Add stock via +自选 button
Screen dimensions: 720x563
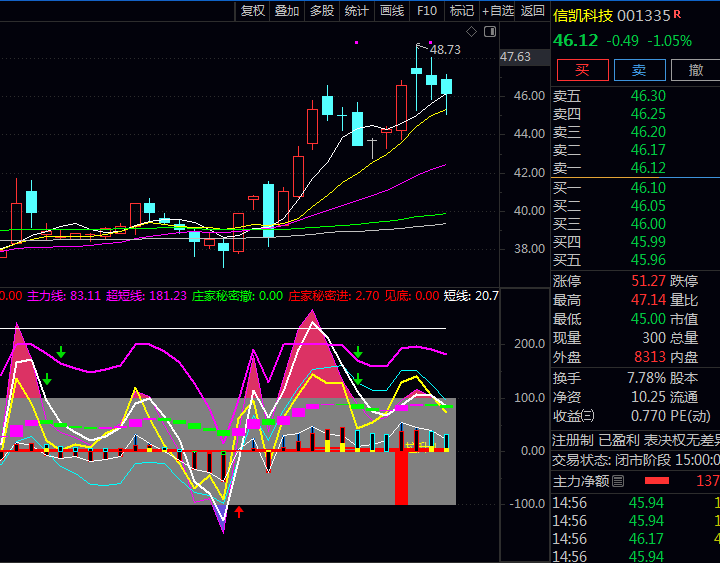tap(498, 11)
